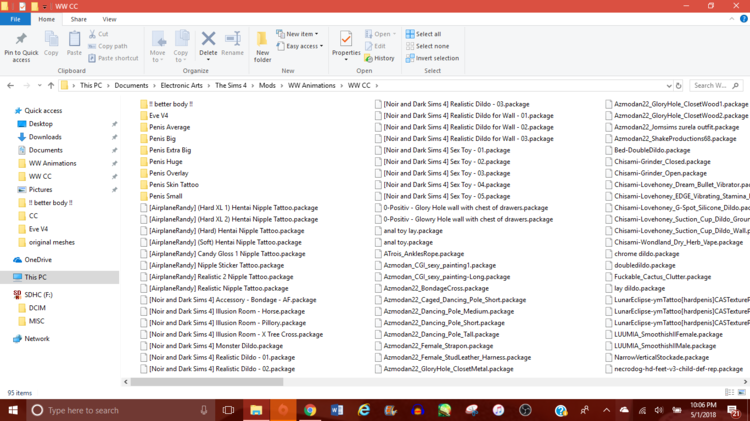
Task: Create a New folder from ribbon
Action: coord(262,46)
